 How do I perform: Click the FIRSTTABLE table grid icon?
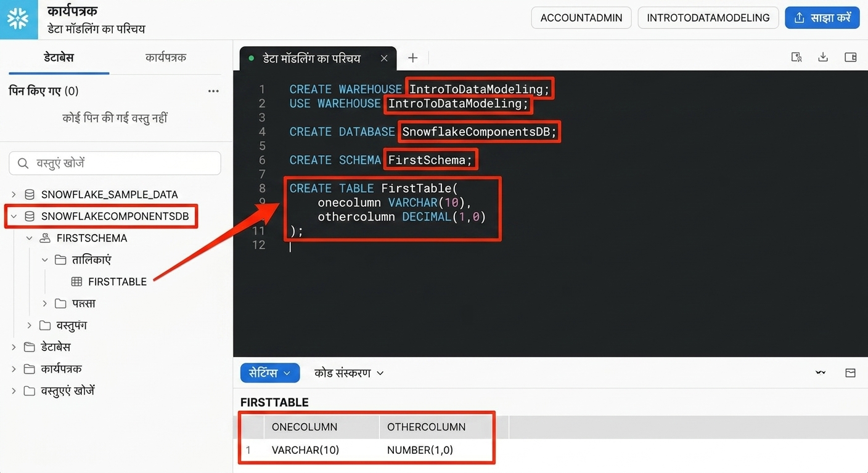[76, 281]
